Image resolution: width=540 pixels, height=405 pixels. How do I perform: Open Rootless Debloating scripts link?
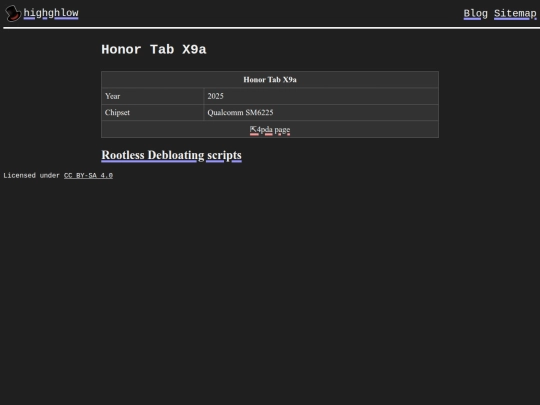172,155
